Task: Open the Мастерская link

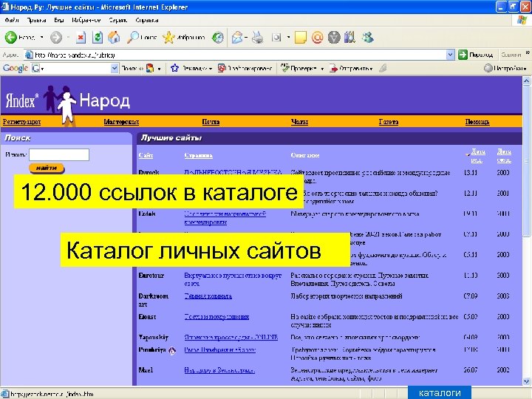Action: coord(121,122)
